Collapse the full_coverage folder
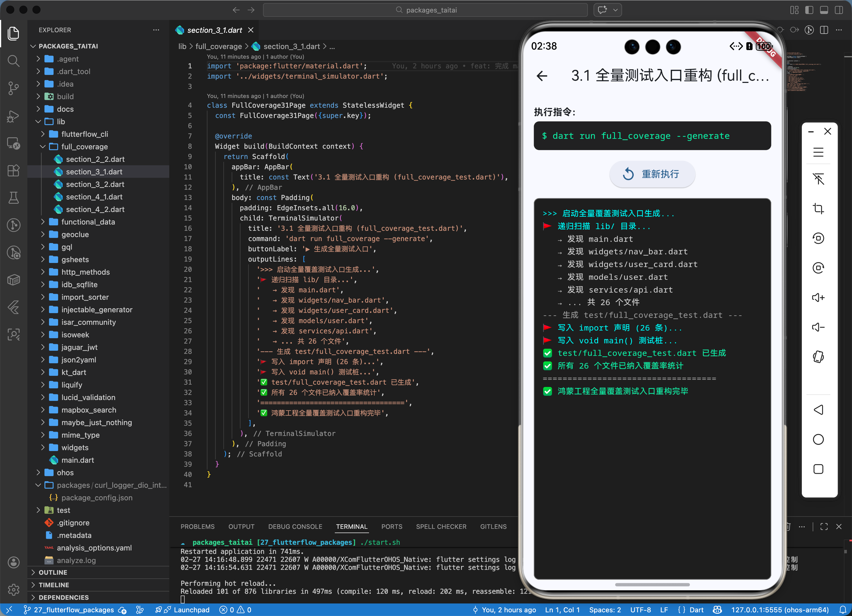The height and width of the screenshot is (616, 852). 85,146
